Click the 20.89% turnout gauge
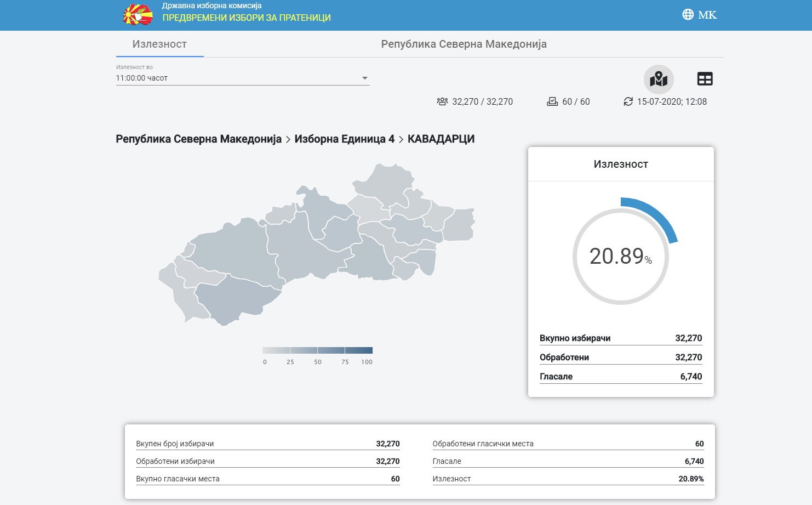Screen dimensions: 812x505 [x=621, y=256]
